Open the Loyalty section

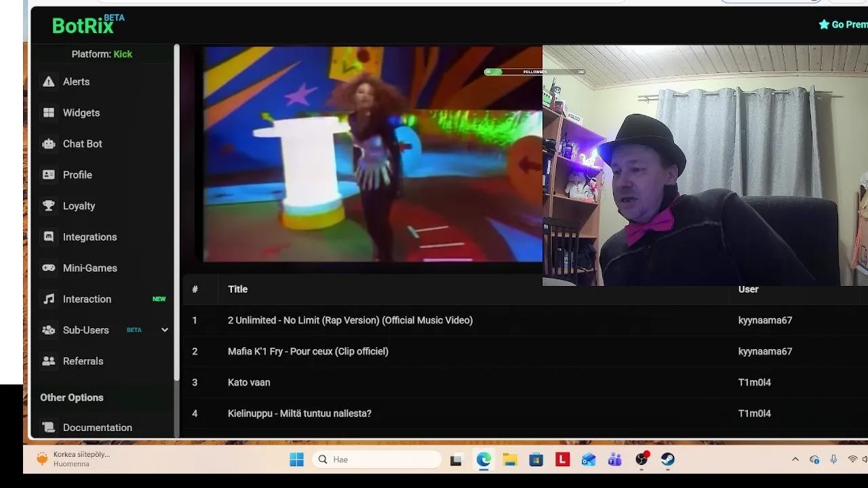[79, 206]
